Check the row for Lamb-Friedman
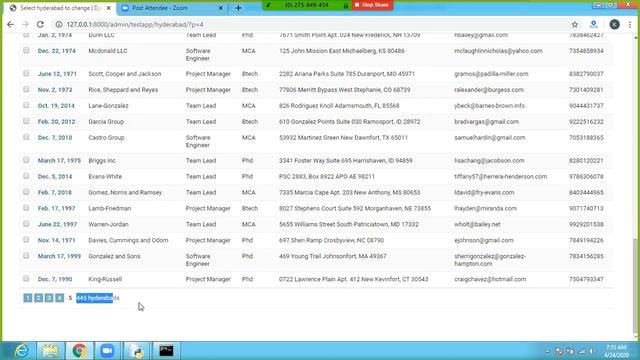The image size is (640, 360). 26,208
